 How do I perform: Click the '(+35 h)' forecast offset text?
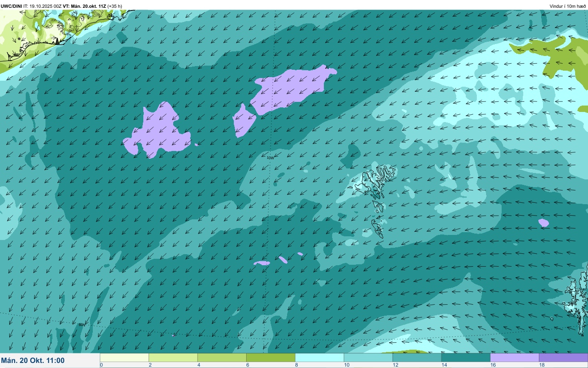tap(115, 6)
